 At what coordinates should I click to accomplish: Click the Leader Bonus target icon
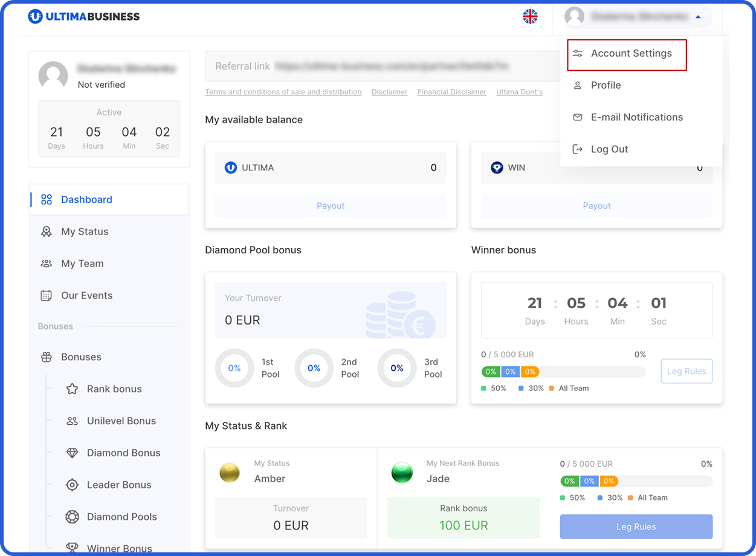(72, 485)
